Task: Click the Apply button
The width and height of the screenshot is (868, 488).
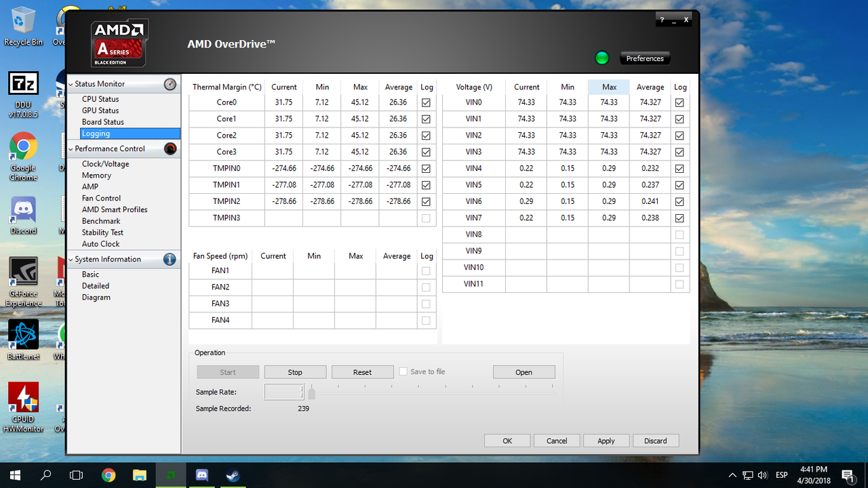Action: (606, 441)
